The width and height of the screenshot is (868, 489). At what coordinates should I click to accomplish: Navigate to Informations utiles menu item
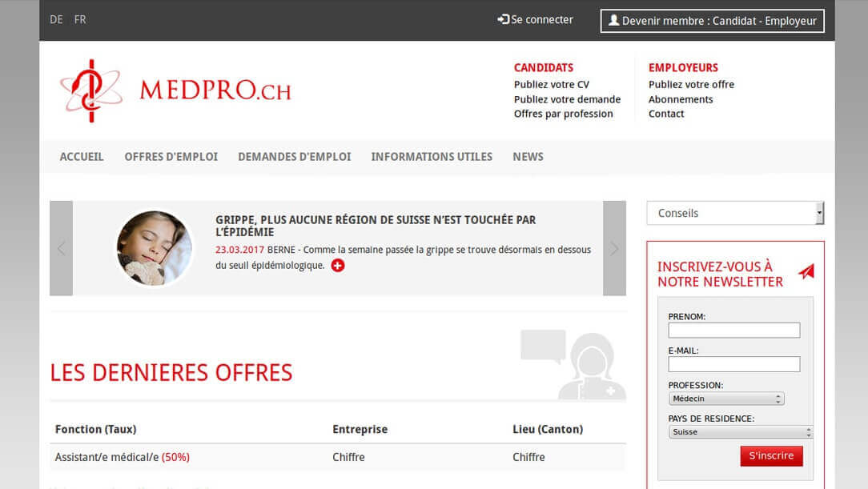tap(432, 157)
